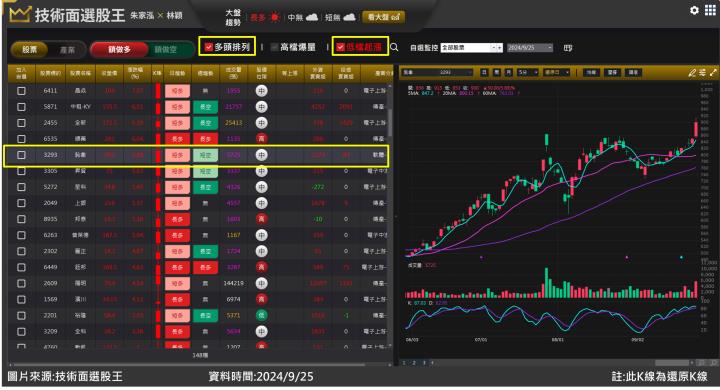720x390 pixels.
Task: Expand chart to fullscreen icon
Action: pos(713,73)
